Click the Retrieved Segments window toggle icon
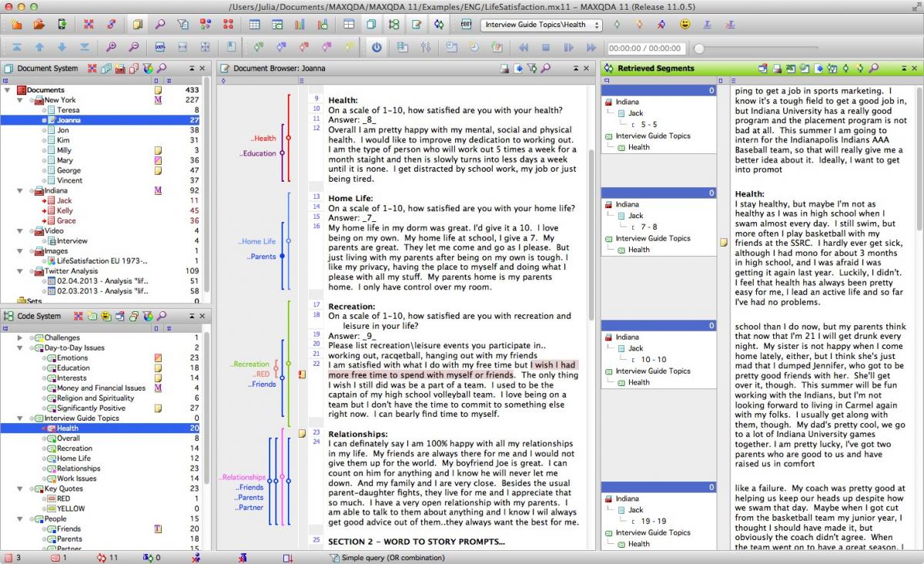The image size is (924, 564). click(438, 24)
